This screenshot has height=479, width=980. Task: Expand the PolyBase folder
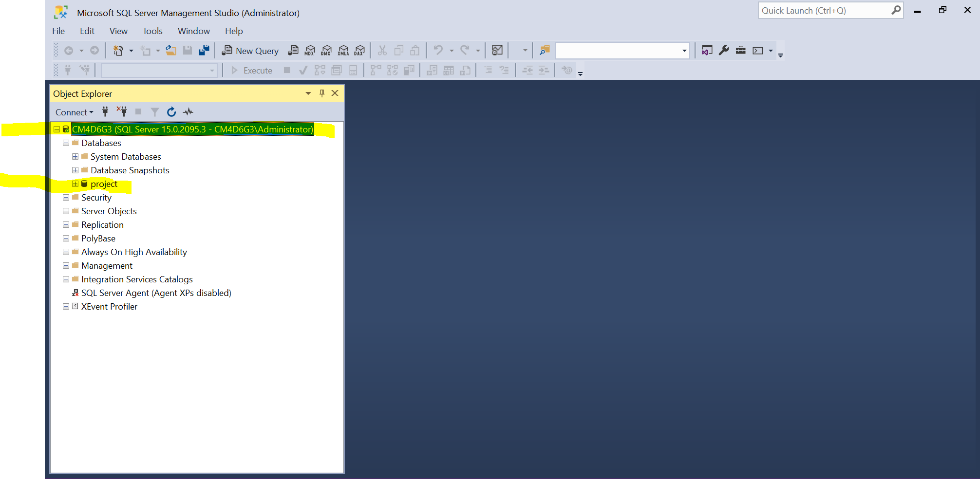(66, 239)
